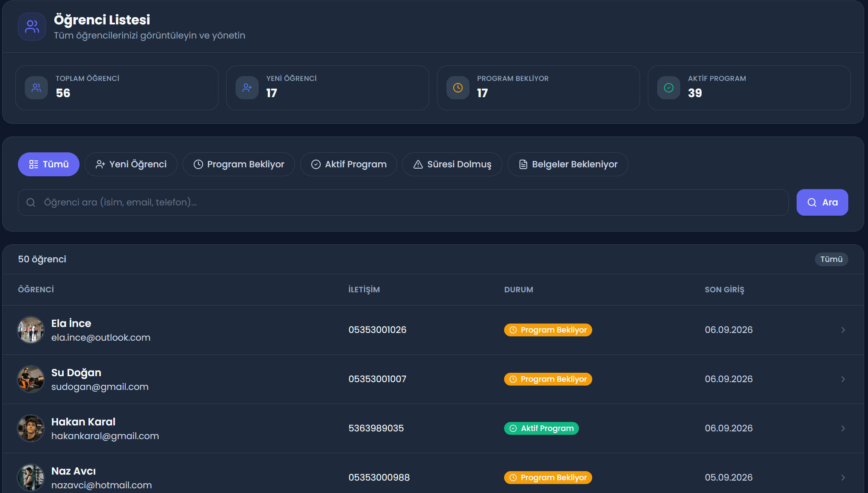
Task: Switch to the Yeni Öğrenci filter tab
Action: click(x=131, y=164)
